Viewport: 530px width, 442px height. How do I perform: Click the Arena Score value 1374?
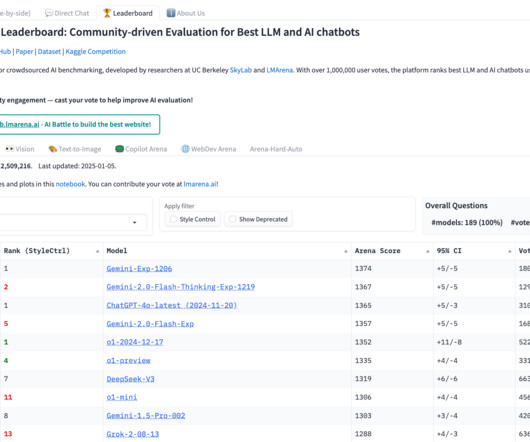tap(363, 269)
